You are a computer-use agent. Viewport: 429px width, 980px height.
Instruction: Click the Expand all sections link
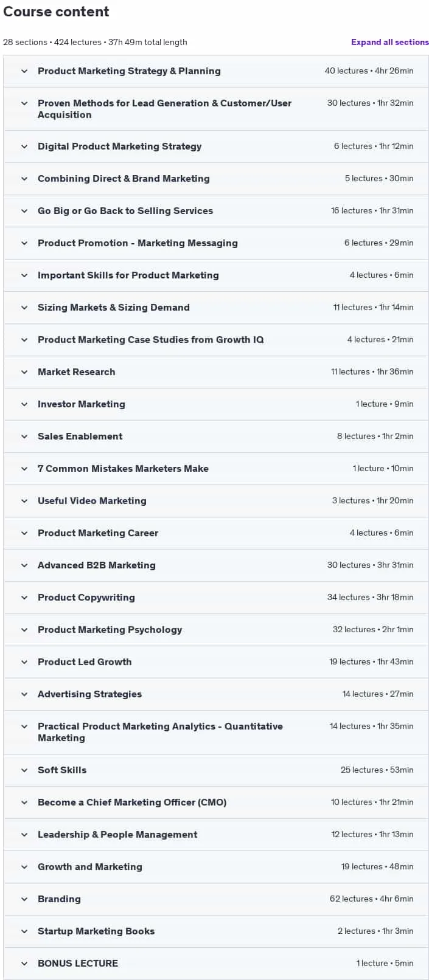(x=389, y=42)
